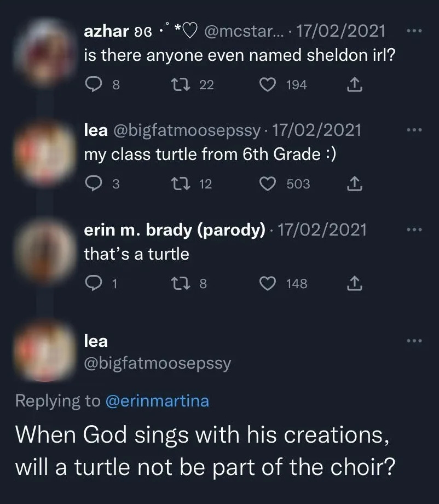Open more options on azhar's tweet
Image resolution: width=439 pixels, height=504 pixels.
tap(415, 31)
